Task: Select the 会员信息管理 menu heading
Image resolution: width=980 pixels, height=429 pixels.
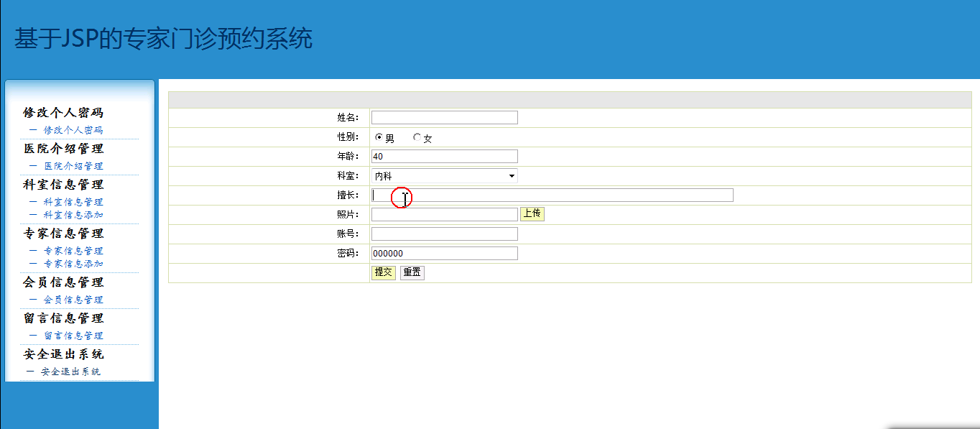Action: (x=63, y=282)
